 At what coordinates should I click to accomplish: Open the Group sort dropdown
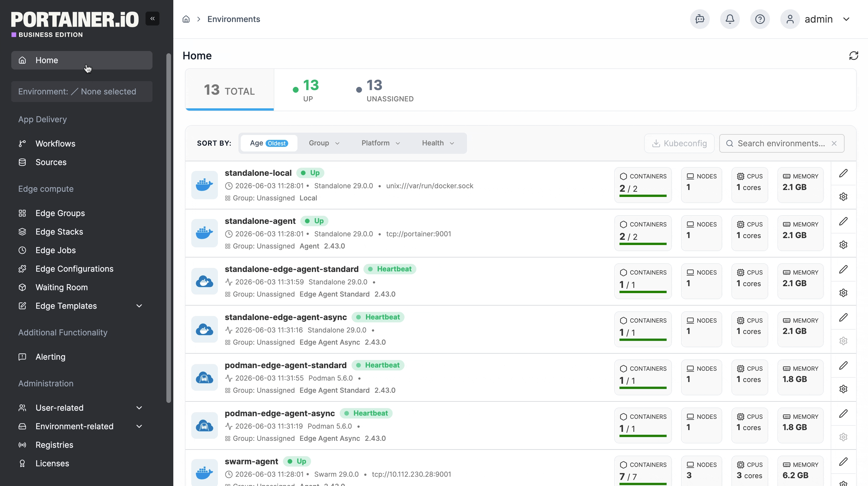(x=324, y=143)
